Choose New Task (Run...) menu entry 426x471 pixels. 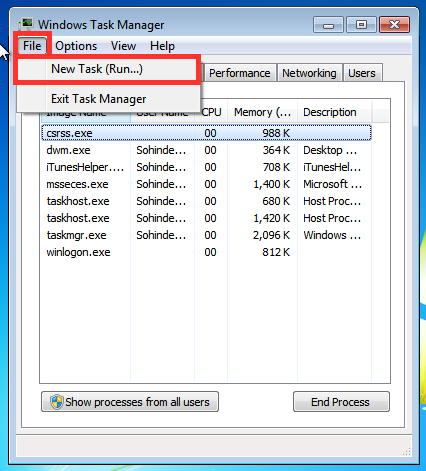tap(107, 69)
